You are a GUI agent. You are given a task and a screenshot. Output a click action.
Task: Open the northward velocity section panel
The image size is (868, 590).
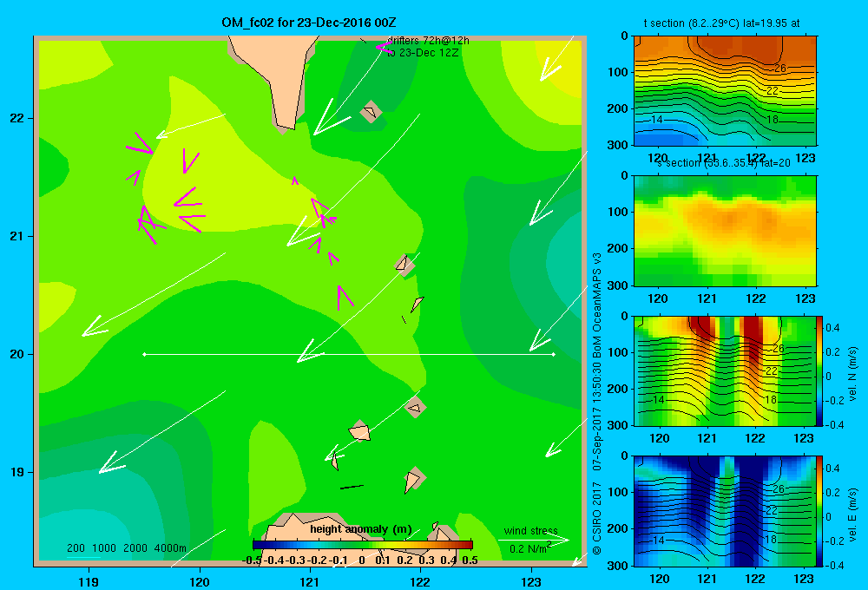[x=725, y=370]
